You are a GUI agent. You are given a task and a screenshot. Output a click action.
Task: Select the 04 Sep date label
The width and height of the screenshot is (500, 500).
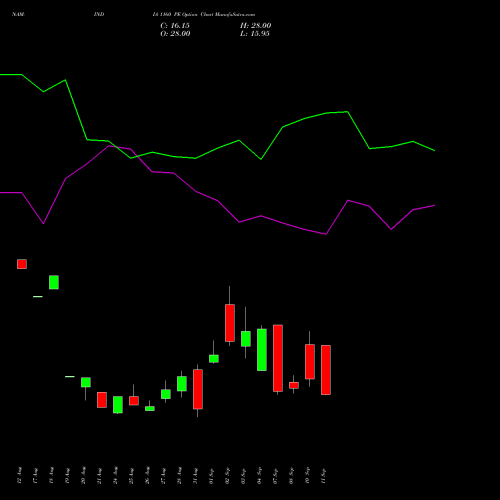point(259,476)
